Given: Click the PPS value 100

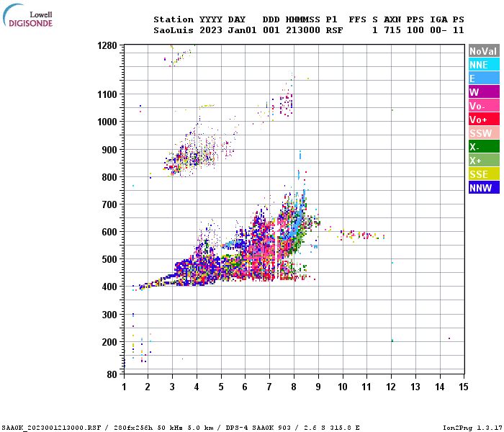Looking at the screenshot, I should pos(415,30).
